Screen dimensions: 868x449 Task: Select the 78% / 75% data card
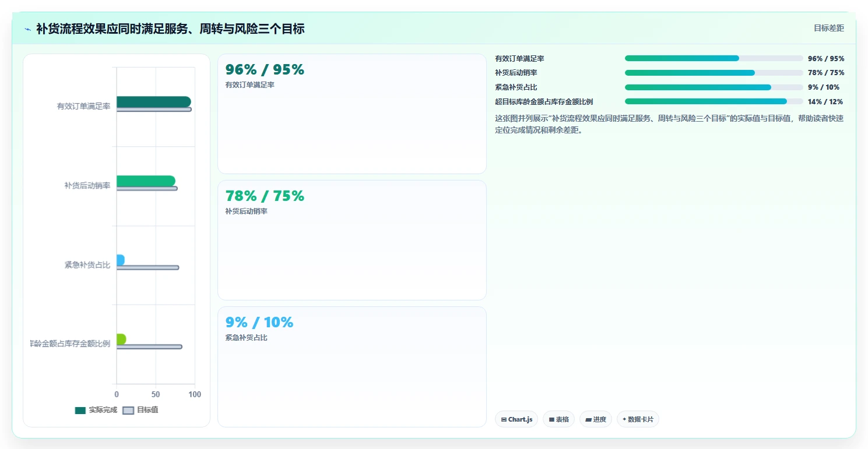pos(352,240)
